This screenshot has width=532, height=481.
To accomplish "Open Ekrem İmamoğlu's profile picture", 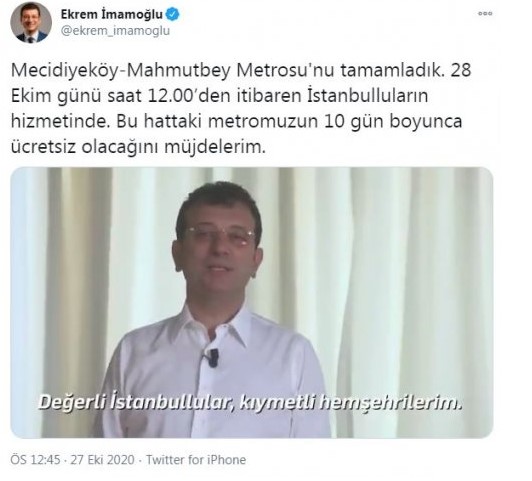I will pyautogui.click(x=31, y=23).
